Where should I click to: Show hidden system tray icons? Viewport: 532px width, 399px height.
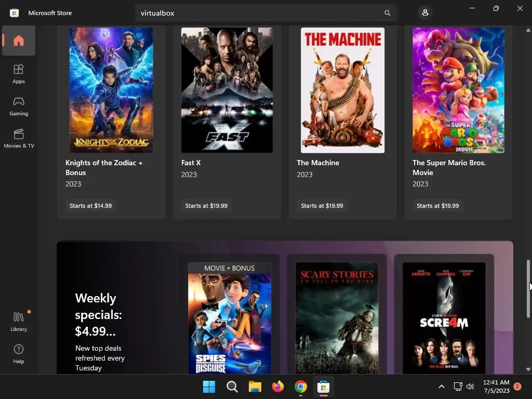[x=442, y=387]
